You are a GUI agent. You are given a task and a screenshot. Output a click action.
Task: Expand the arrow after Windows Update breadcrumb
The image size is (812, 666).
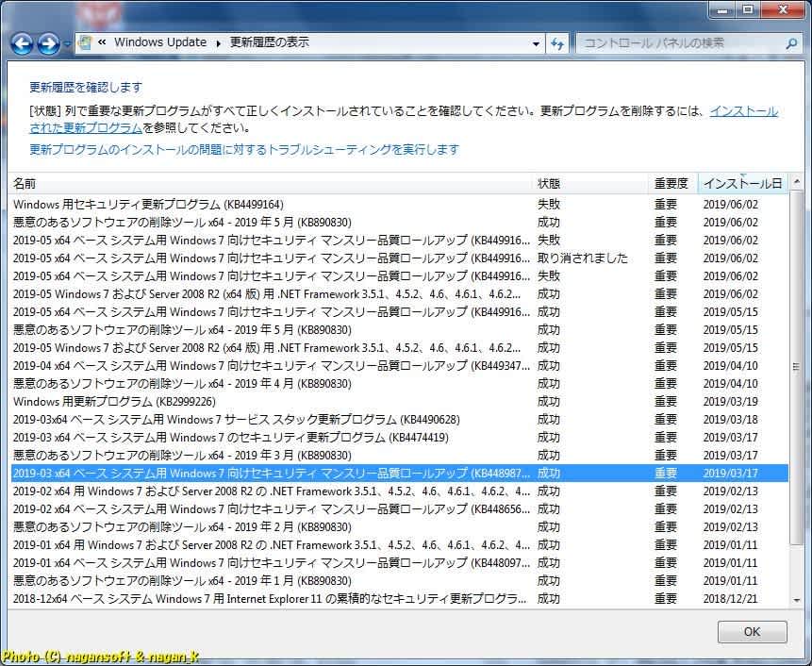tap(218, 42)
